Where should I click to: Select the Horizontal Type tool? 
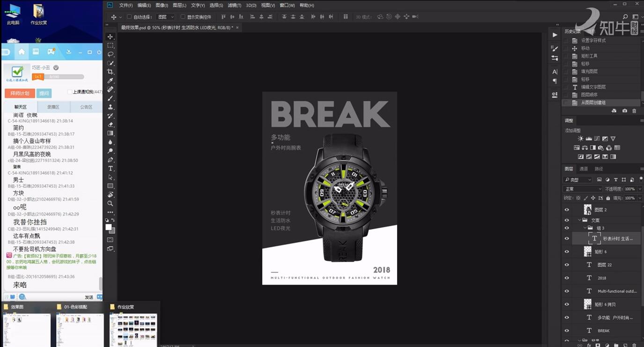pos(111,169)
